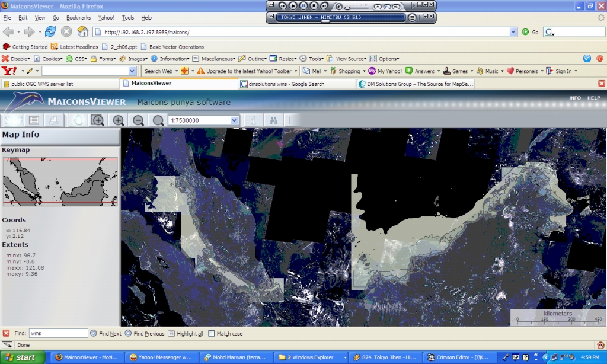This screenshot has height=364, width=607.
Task: Open the Outline dropdown
Action: click(253, 59)
